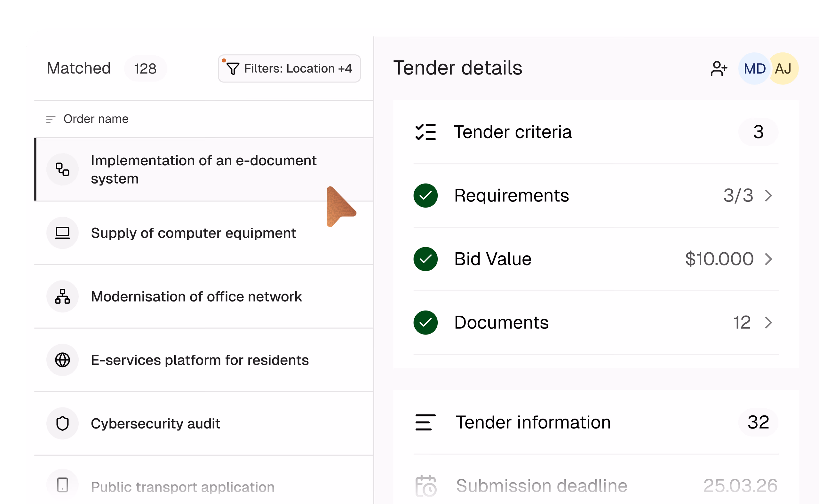This screenshot has height=504, width=819.
Task: Click the MD user avatar
Action: [754, 69]
